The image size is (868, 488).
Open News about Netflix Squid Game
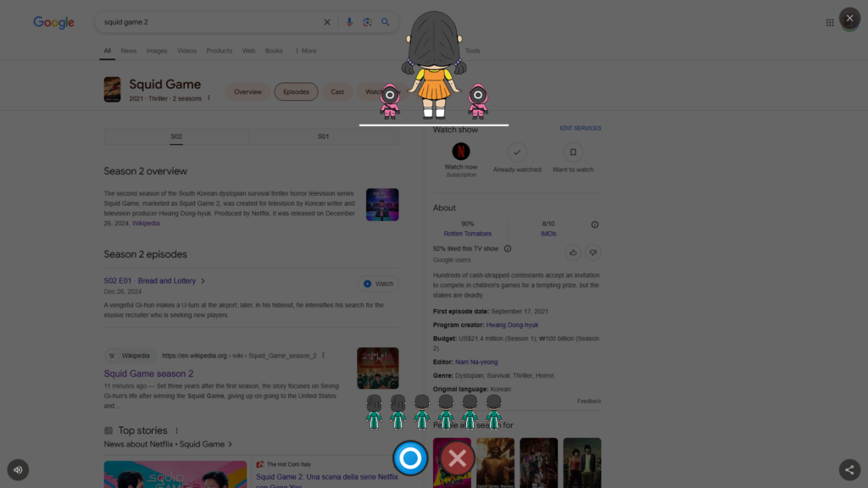pyautogui.click(x=168, y=444)
